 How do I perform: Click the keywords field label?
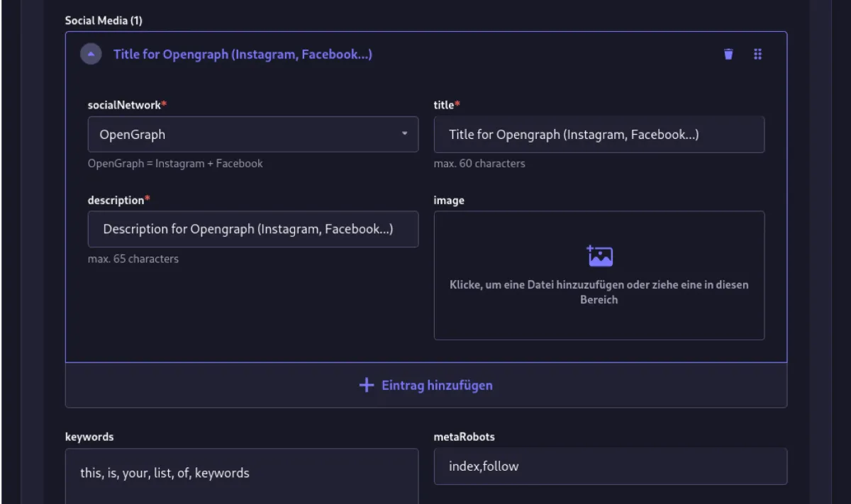coord(89,437)
